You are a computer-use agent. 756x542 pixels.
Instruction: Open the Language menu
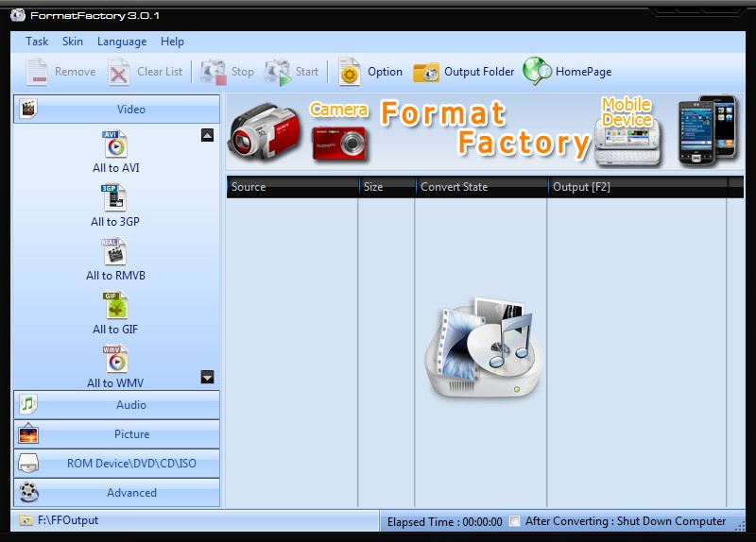click(x=122, y=42)
